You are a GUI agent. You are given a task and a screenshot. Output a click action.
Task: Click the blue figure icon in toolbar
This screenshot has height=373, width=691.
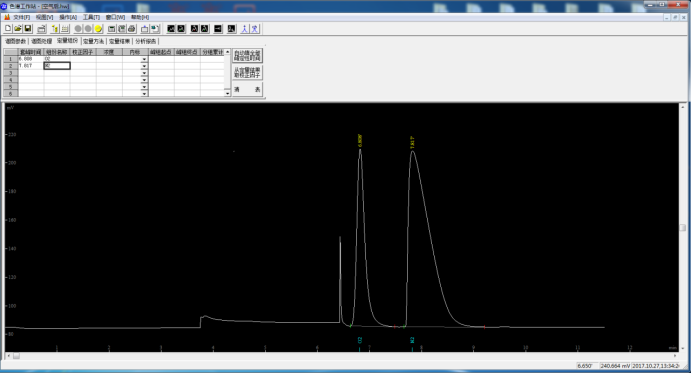tap(245, 29)
